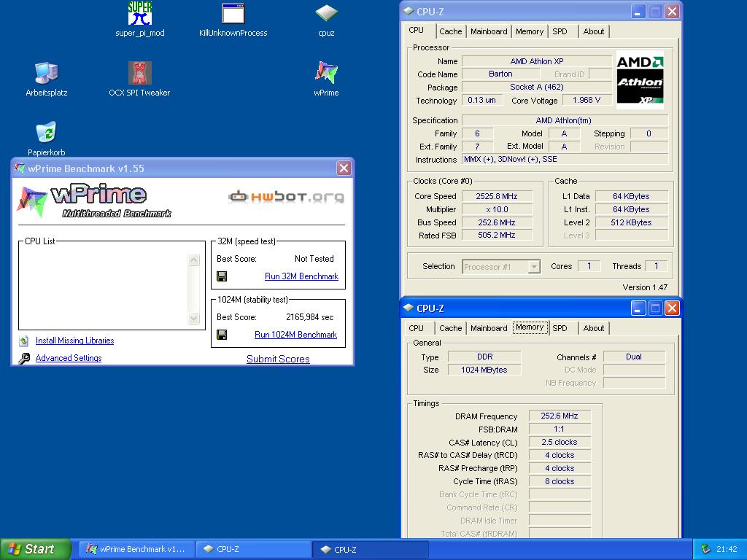747x560 pixels.
Task: Switch to Memory tab in upper CPU-Z
Action: click(x=530, y=31)
